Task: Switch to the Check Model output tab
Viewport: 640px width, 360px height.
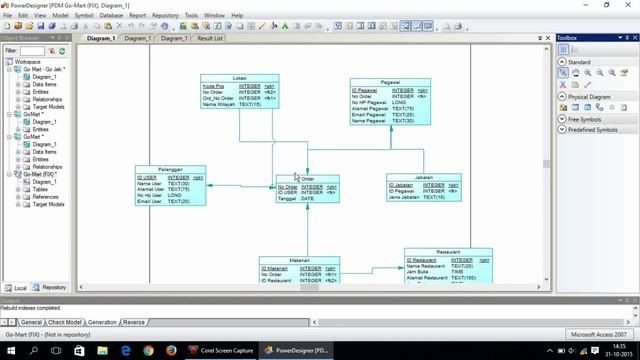Action: [x=64, y=322]
